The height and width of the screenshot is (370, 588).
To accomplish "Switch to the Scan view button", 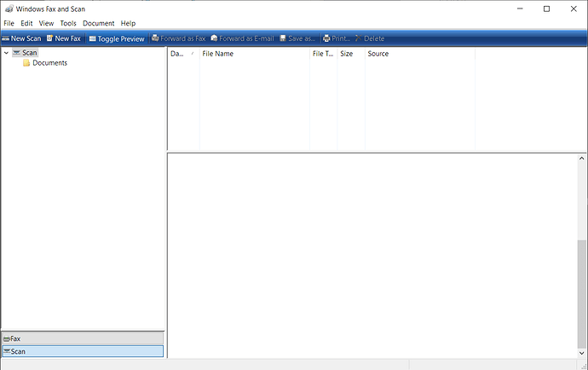I will pyautogui.click(x=82, y=351).
